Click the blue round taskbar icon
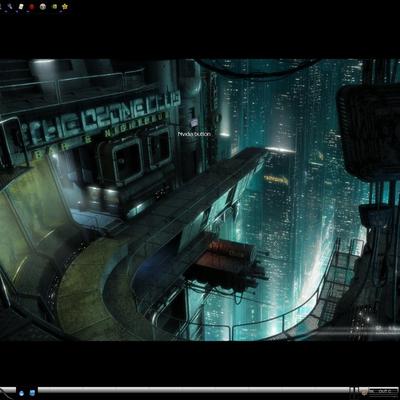This screenshot has height=400, width=400. click(22, 393)
